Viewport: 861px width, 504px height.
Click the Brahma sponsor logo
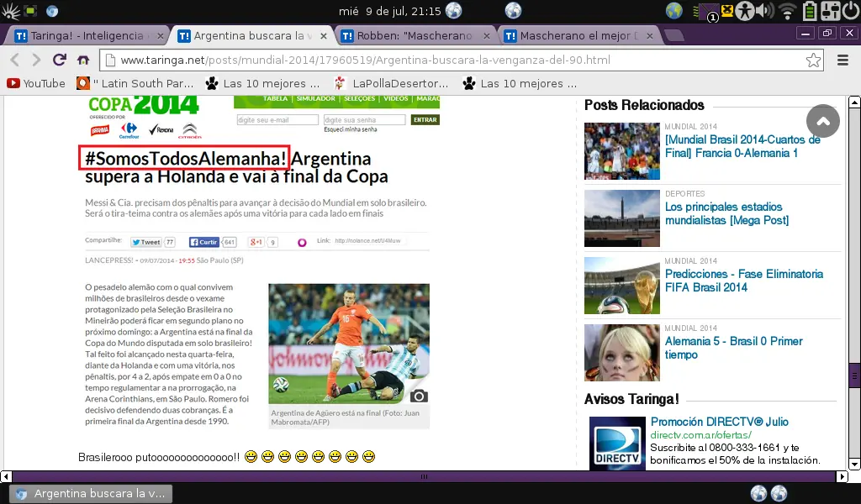click(x=100, y=130)
